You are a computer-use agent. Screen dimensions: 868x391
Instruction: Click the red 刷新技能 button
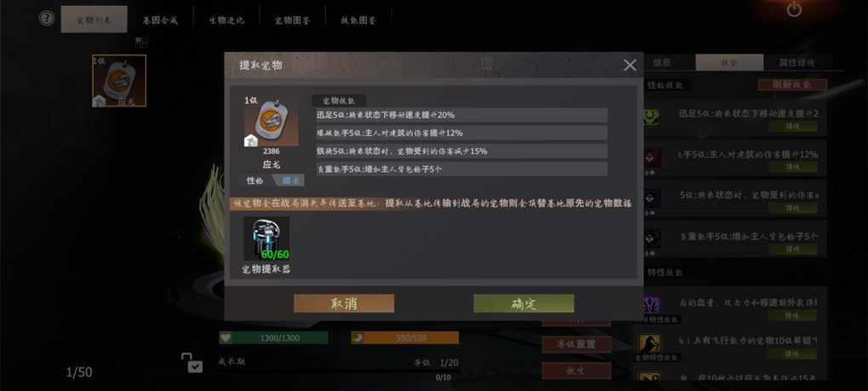(x=792, y=84)
